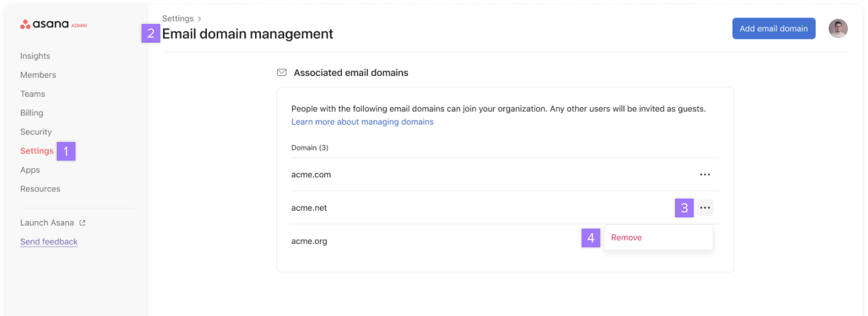The height and width of the screenshot is (316, 868).
Task: Open the three-dot menu for acme.com
Action: pyautogui.click(x=704, y=175)
